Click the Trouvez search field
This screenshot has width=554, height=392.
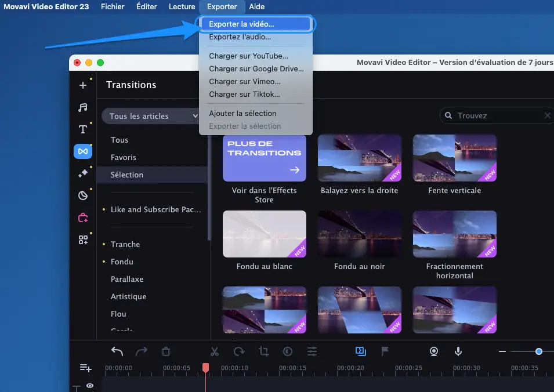pyautogui.click(x=497, y=115)
